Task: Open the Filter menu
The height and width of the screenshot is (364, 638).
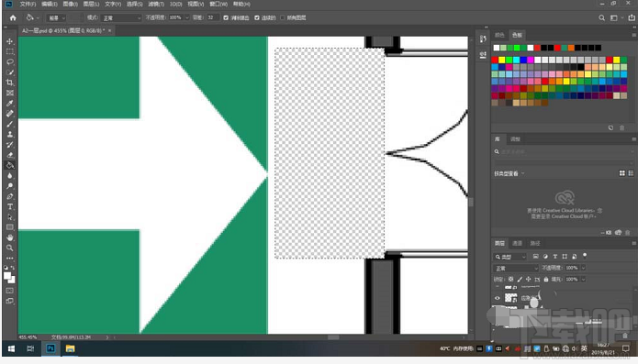Action: click(x=156, y=4)
